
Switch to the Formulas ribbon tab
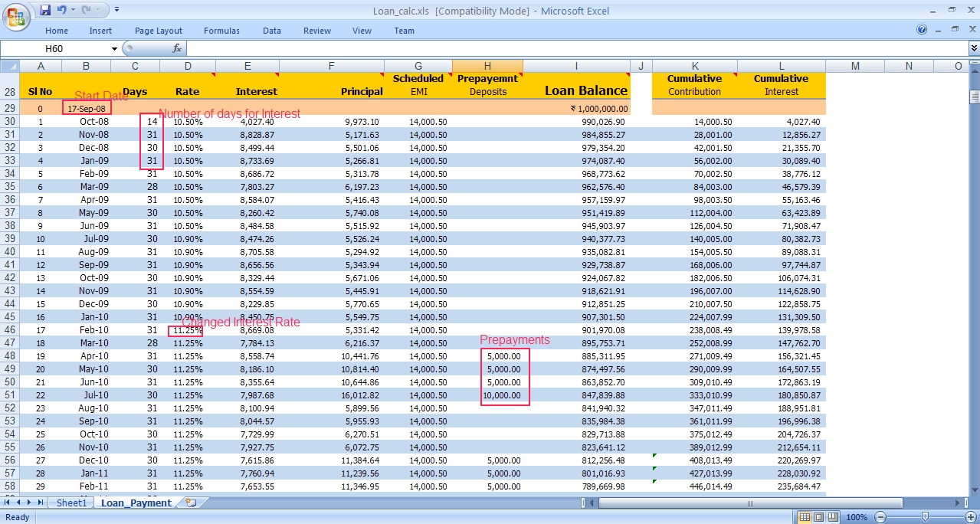221,31
